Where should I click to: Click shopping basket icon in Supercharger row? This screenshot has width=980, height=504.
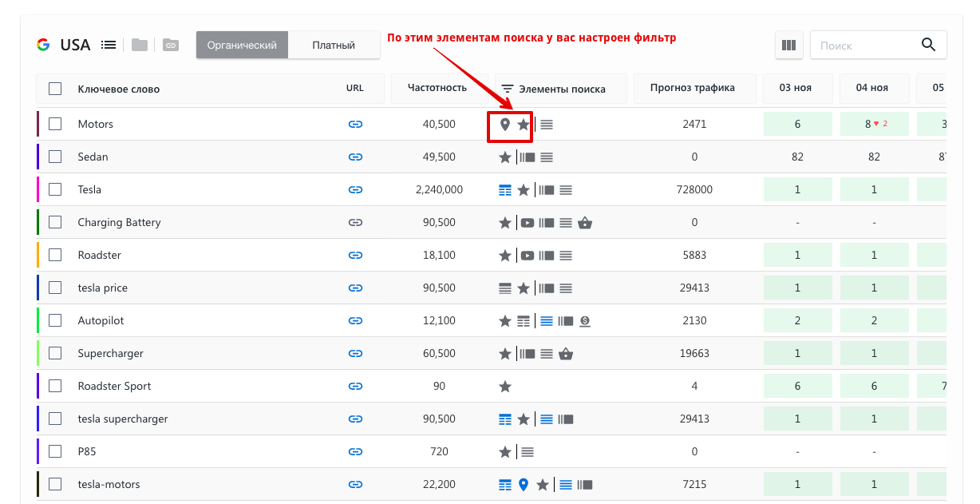(x=566, y=353)
